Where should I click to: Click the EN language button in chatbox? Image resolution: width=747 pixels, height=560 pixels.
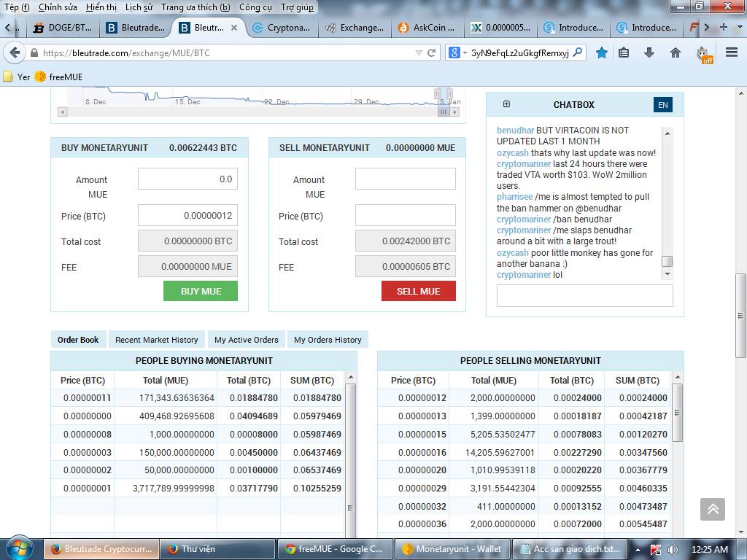[662, 105]
